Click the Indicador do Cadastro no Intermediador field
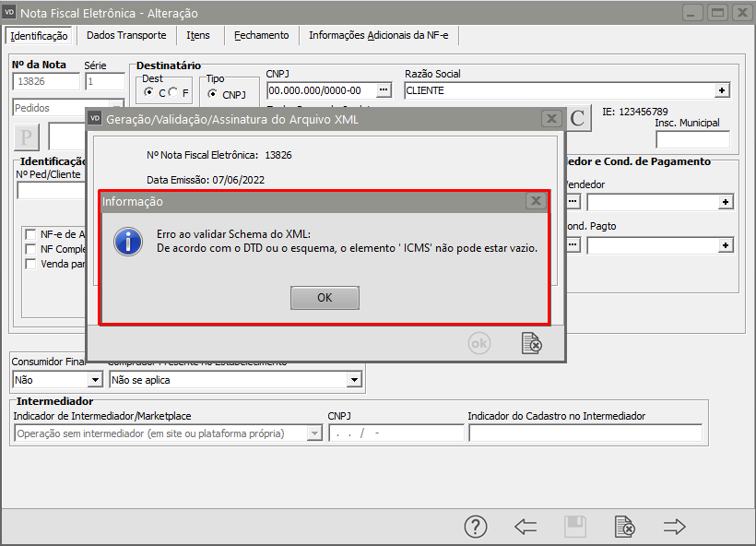756x546 pixels. [x=585, y=433]
